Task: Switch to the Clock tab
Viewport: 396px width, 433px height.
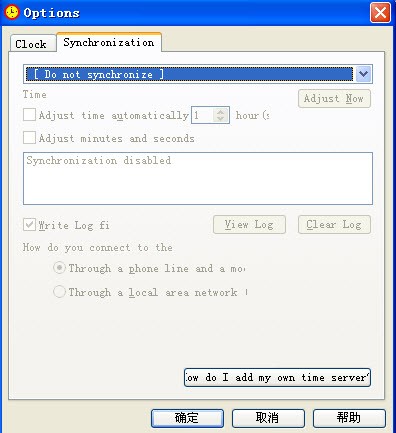Action: pyautogui.click(x=32, y=44)
